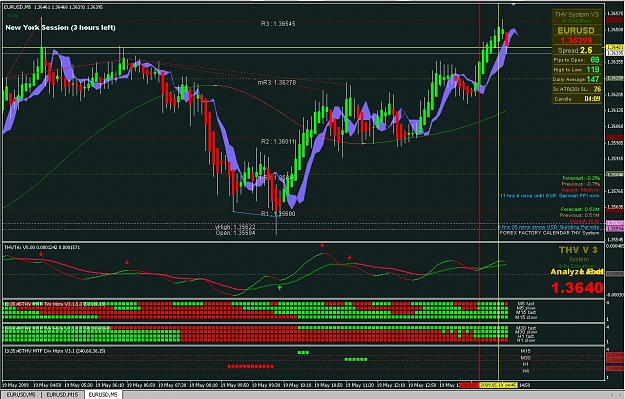The image size is (625, 399).
Task: Select the Spread 2.6 readout
Action: tap(575, 50)
